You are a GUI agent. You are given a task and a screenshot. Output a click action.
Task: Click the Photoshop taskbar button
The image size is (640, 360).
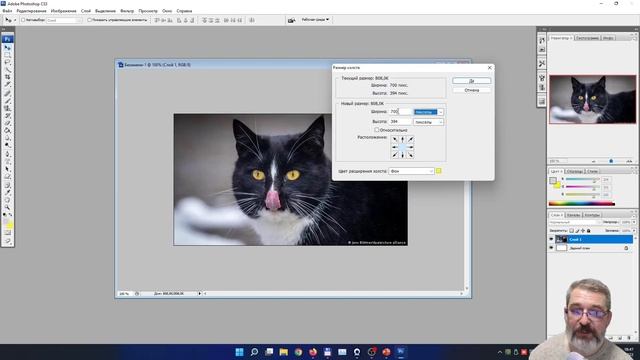401,352
